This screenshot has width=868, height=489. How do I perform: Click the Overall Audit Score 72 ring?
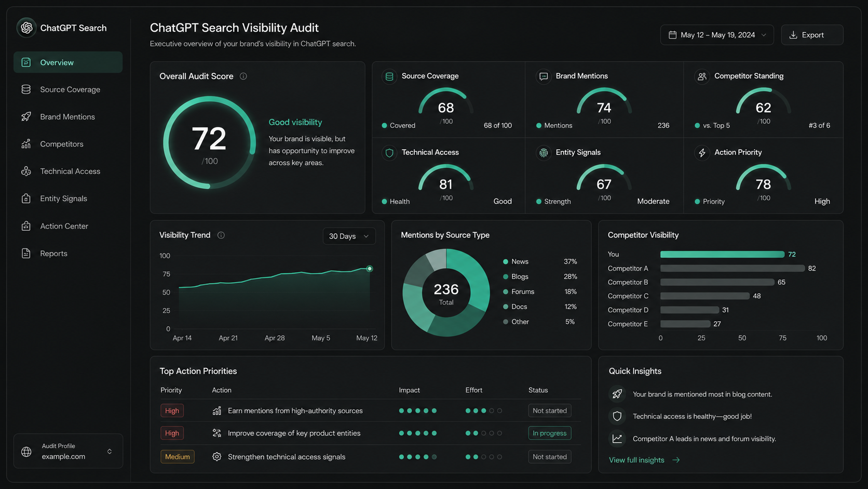tap(209, 142)
